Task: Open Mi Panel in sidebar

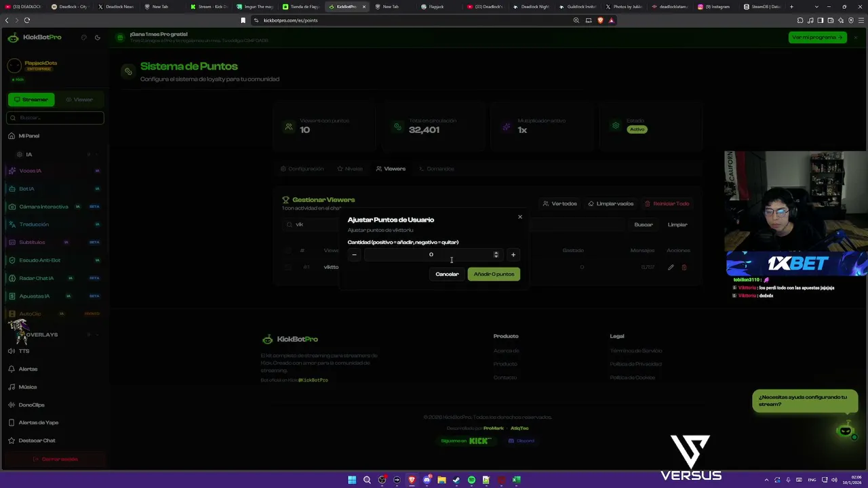Action: [x=55, y=136]
